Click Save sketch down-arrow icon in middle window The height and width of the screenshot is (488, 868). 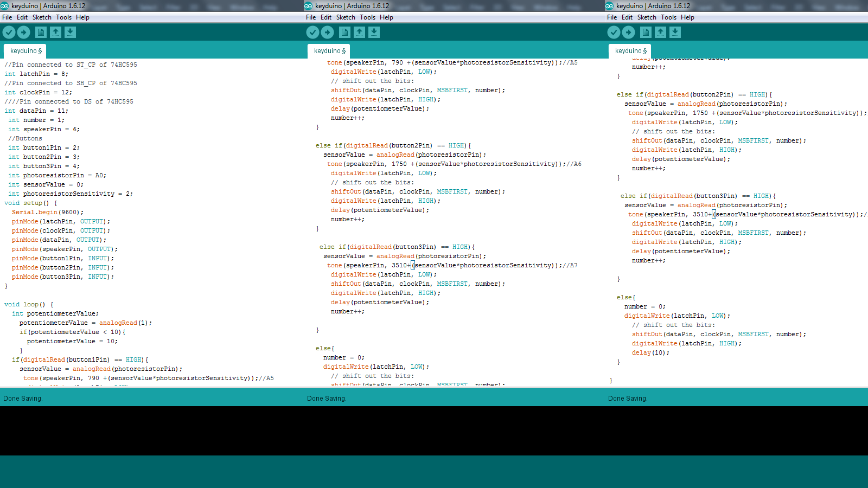pos(374,32)
